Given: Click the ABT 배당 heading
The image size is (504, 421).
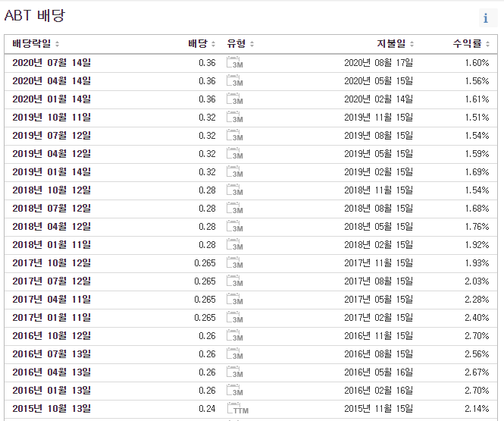Looking at the screenshot, I should [35, 15].
